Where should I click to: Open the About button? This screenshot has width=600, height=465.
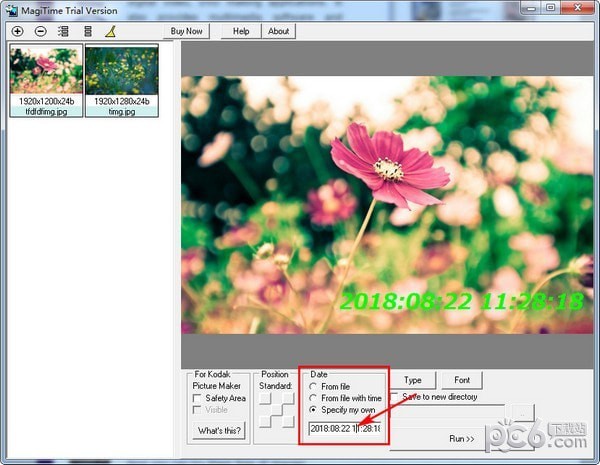click(279, 31)
